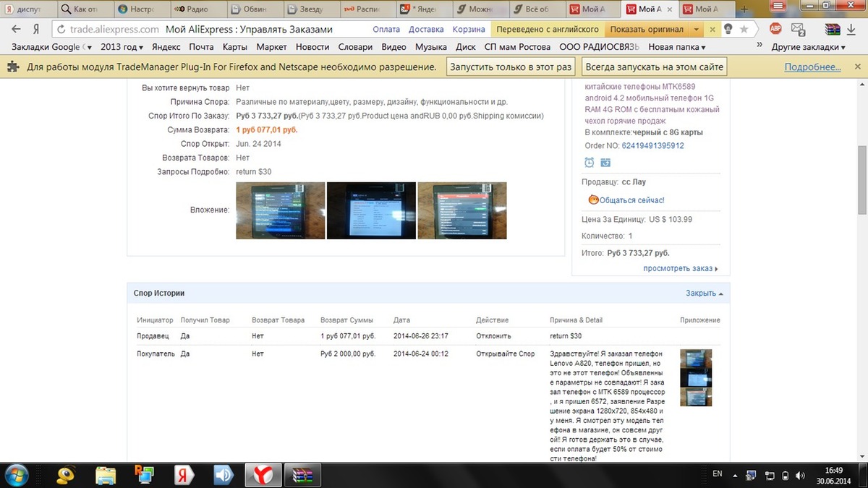
Task: Open the "Закладки Google" bookmark
Action: 52,47
